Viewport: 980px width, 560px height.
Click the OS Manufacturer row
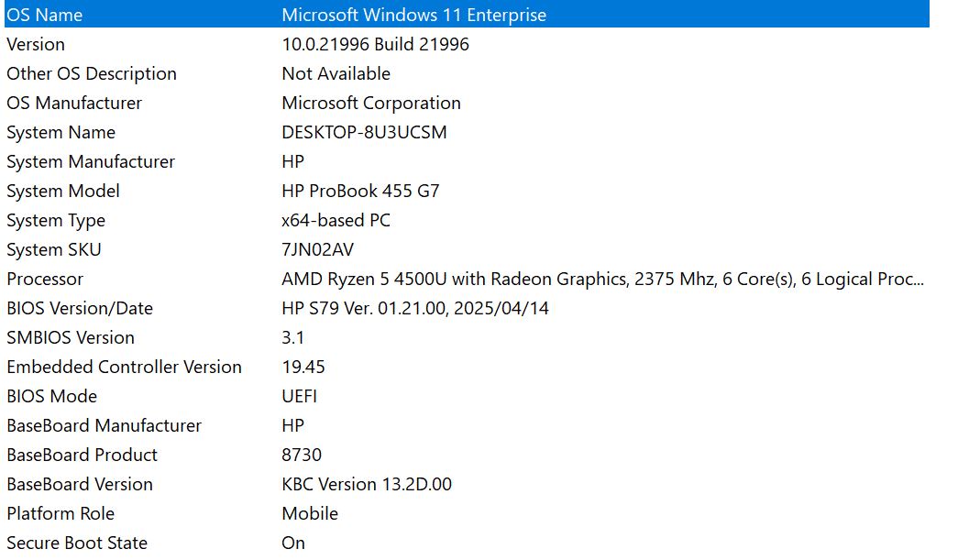pos(74,103)
